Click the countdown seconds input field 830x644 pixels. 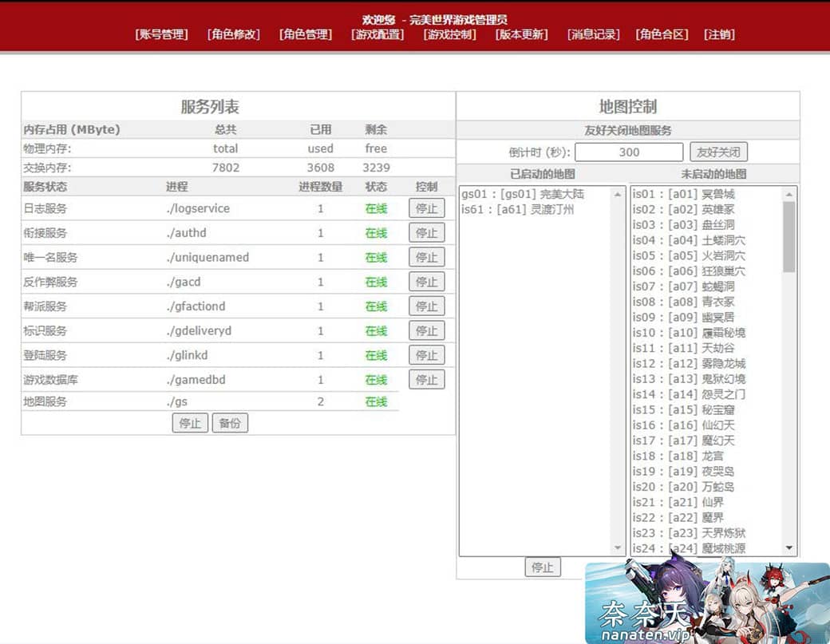tap(629, 152)
